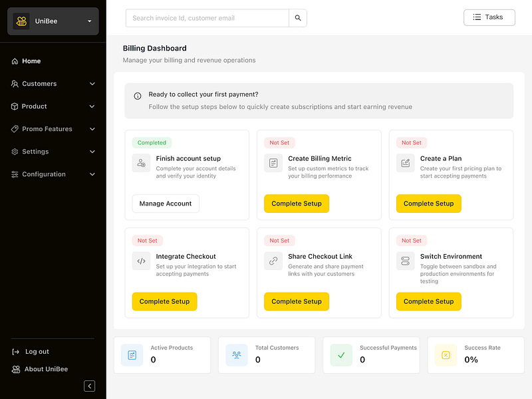Click Log out in the sidebar
Image resolution: width=532 pixels, height=399 pixels.
click(x=37, y=352)
